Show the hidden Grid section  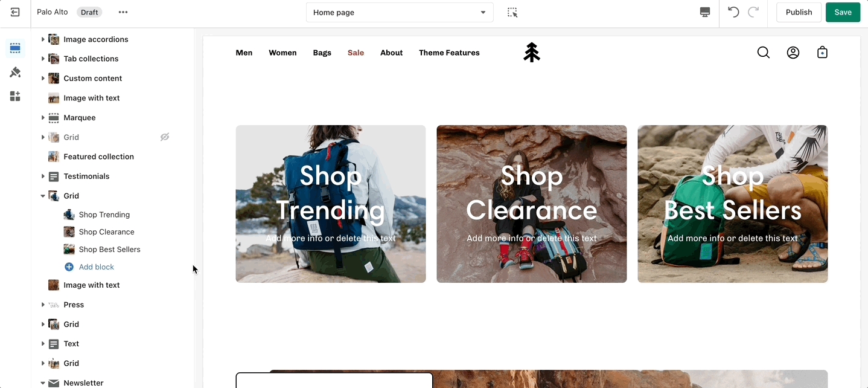tap(164, 137)
